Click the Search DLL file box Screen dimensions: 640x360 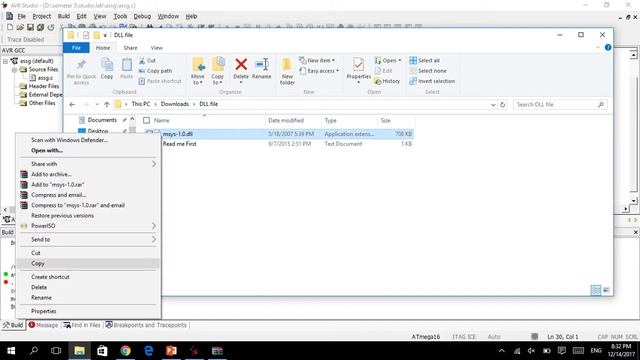[559, 104]
